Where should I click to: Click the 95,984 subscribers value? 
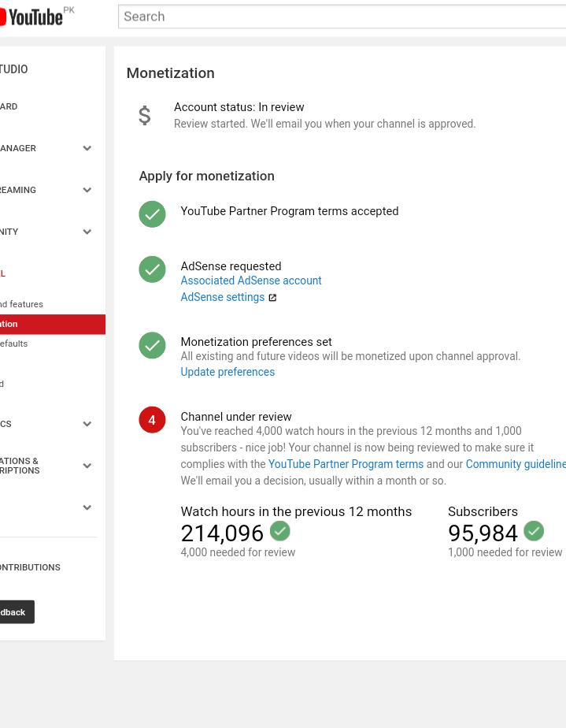pyautogui.click(x=483, y=533)
